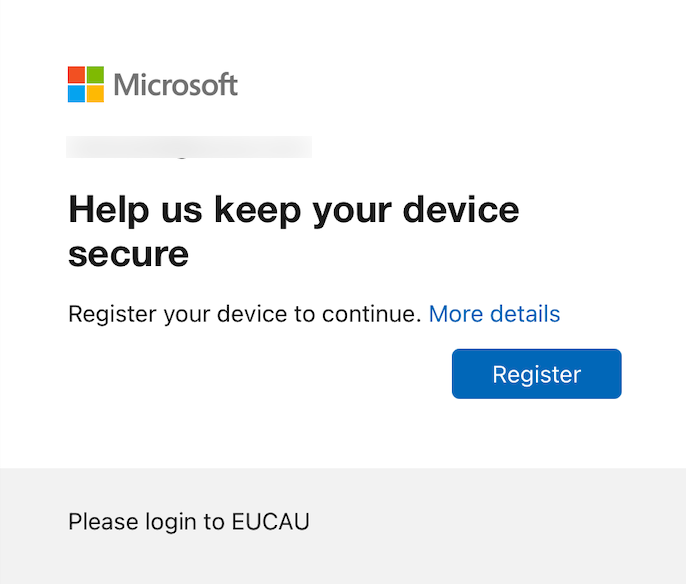686x584 pixels.
Task: Click the word 'secure' in the heading
Action: (128, 253)
